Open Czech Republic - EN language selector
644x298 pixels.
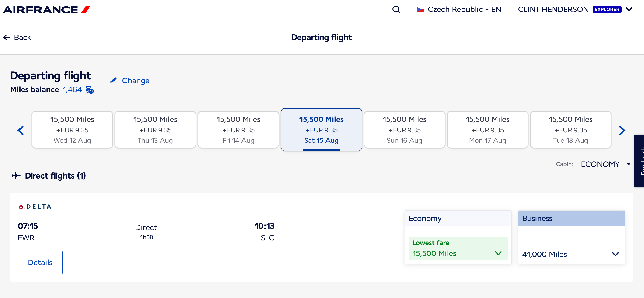click(459, 10)
